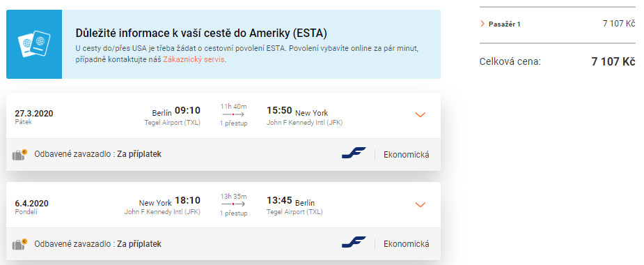Expand the 27.3.2020 Berlín flight details chevron
Viewport: 644px width, 265px height.
(420, 115)
